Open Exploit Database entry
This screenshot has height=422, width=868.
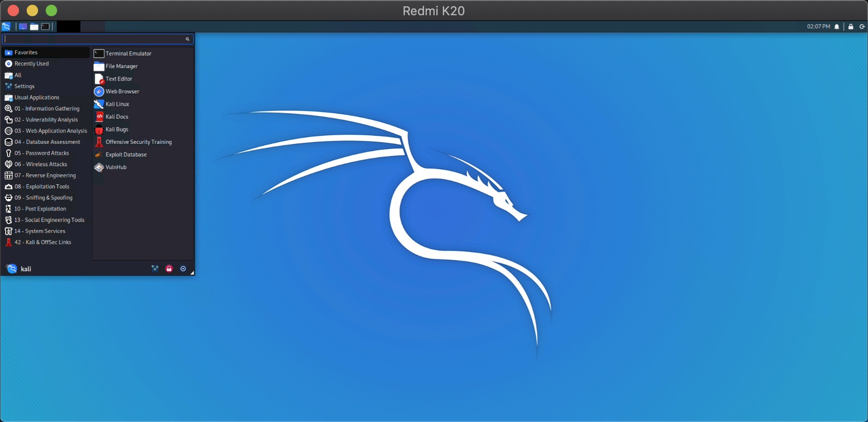[143, 154]
